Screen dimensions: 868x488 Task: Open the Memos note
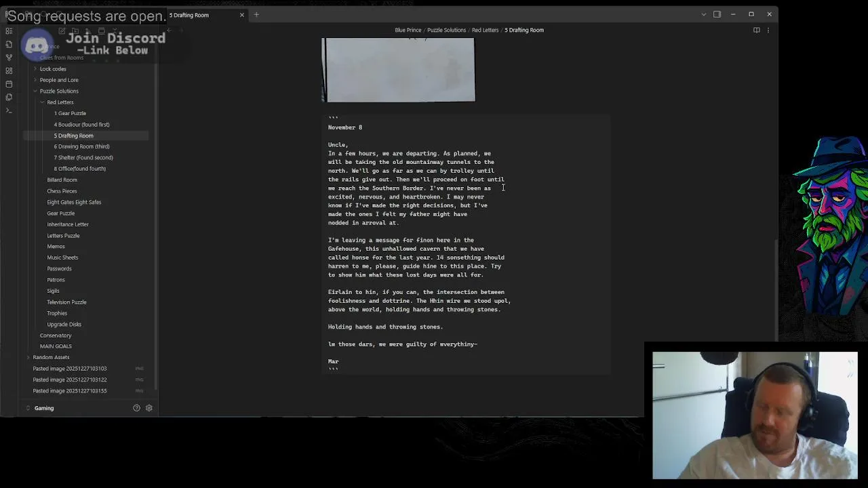(56, 246)
